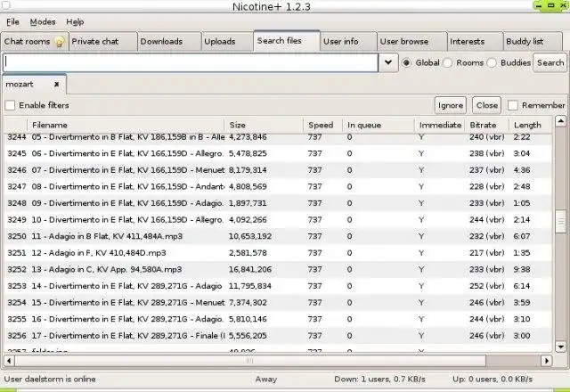Click the Search button

coord(550,62)
